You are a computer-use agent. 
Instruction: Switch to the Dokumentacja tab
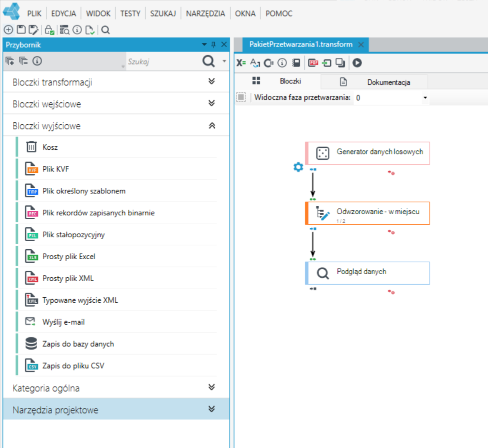(374, 82)
